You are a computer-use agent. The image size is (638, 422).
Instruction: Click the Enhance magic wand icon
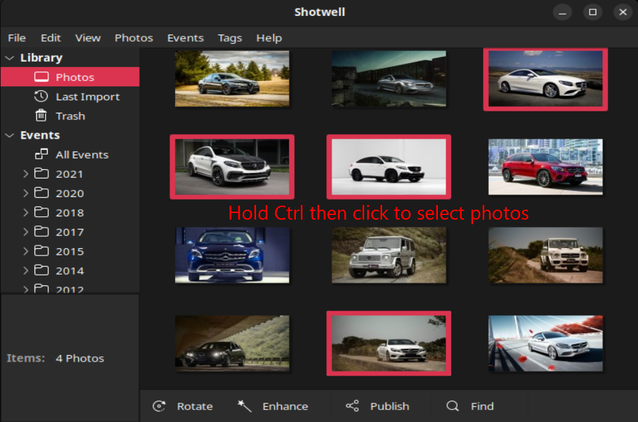245,406
